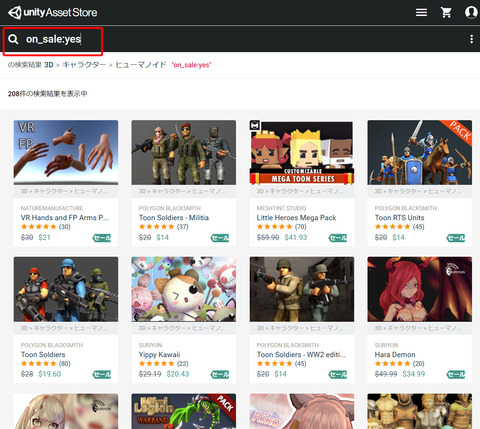The height and width of the screenshot is (429, 480).
Task: Click category path under Hara Demon thumbnail
Action: pos(418,328)
